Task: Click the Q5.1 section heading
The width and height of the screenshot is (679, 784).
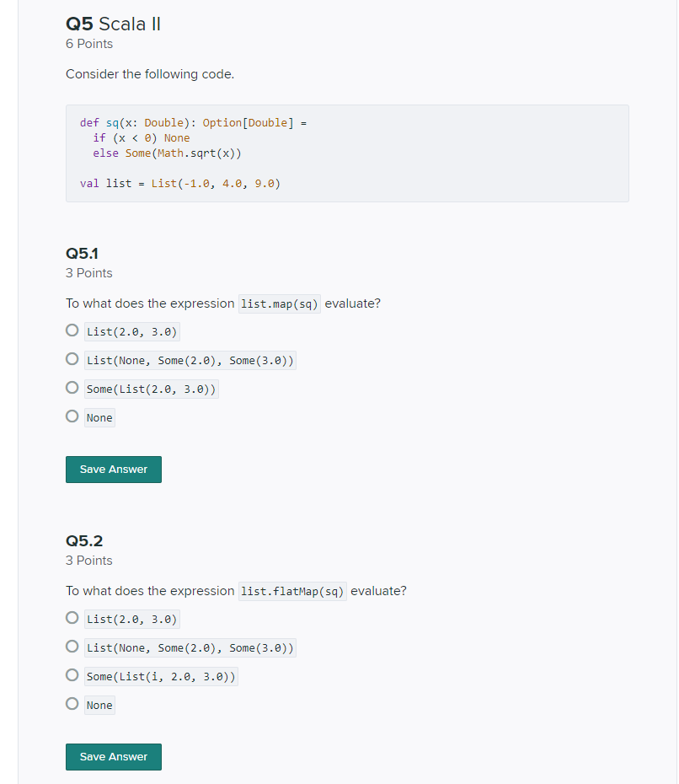Action: tap(82, 254)
